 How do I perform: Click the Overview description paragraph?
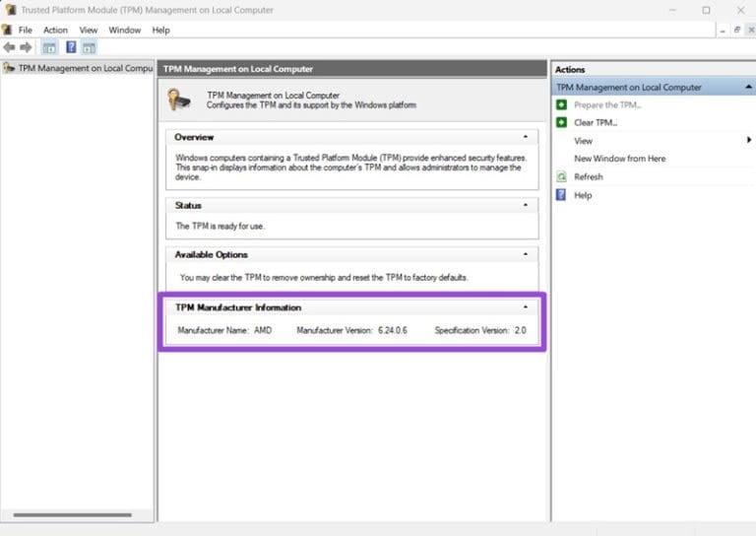coord(351,167)
